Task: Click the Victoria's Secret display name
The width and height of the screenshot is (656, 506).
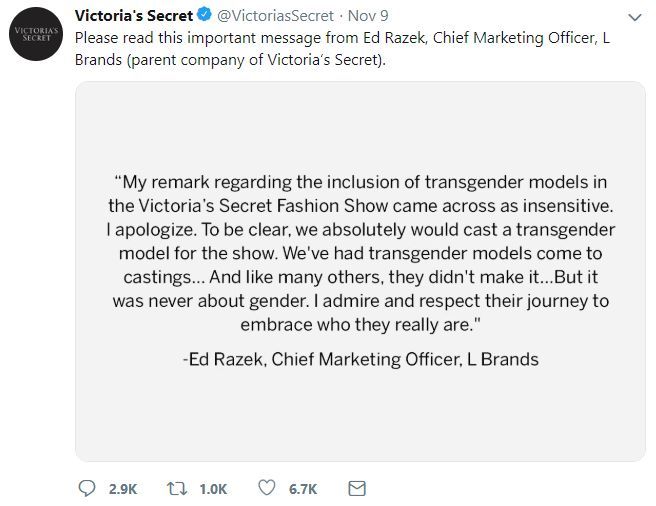Action: point(134,16)
